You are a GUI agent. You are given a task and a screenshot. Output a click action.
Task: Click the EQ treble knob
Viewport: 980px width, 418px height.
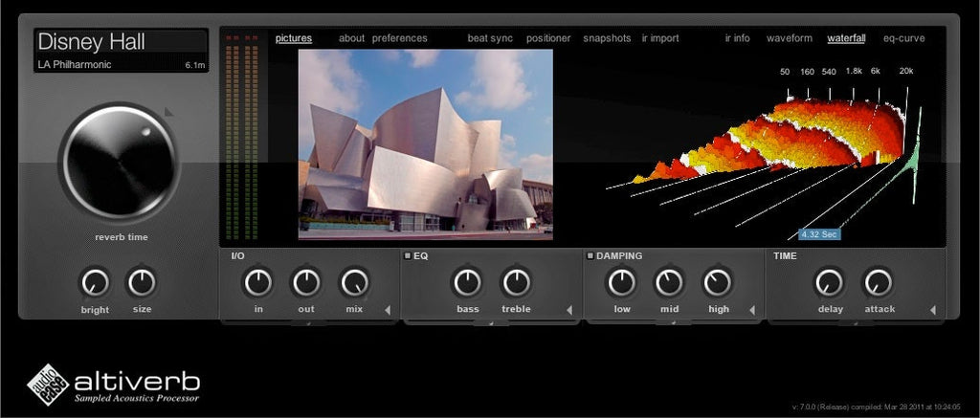tap(516, 283)
